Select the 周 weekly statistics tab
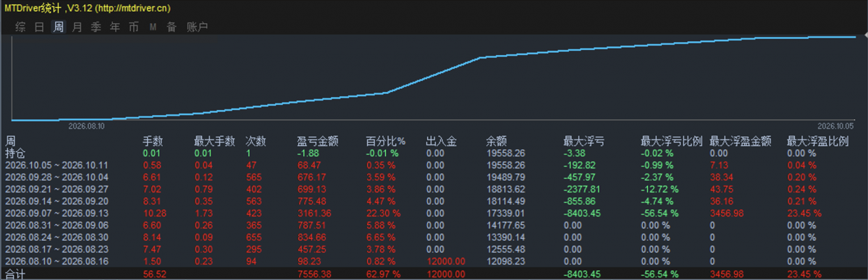The width and height of the screenshot is (868, 280). tap(58, 27)
